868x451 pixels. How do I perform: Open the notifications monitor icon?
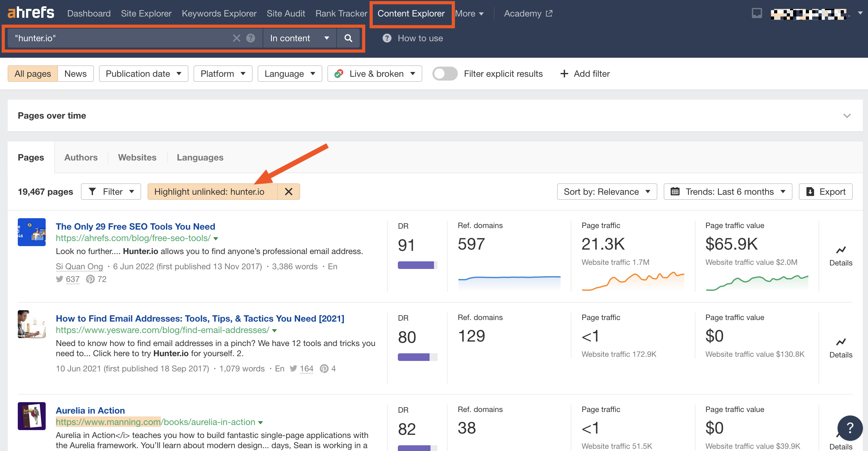756,13
